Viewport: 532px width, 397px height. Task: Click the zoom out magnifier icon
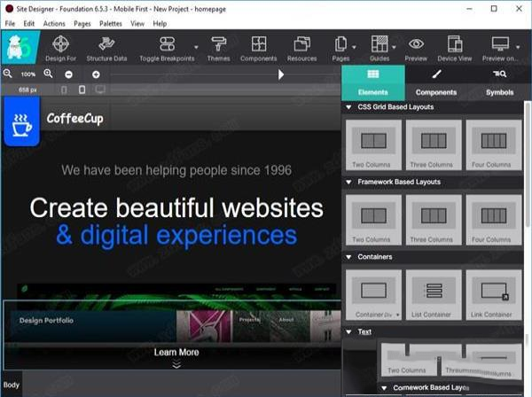point(7,74)
